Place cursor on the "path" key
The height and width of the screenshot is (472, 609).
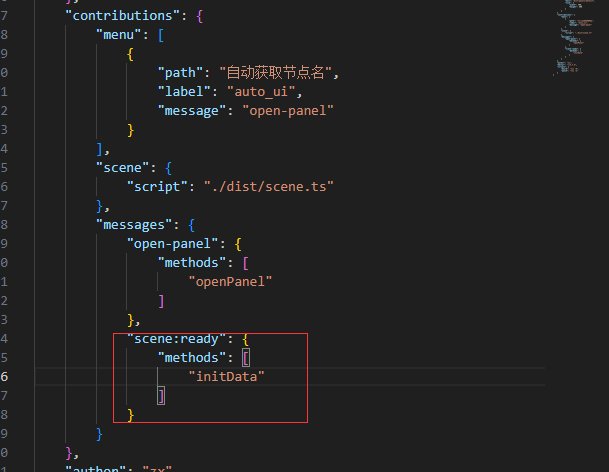point(180,72)
